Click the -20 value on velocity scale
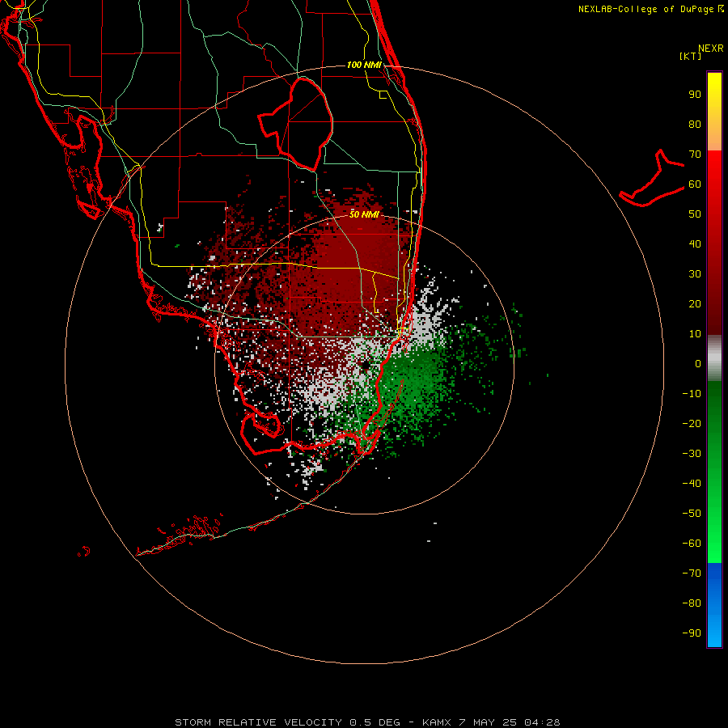Screen dimensions: 728x728 pos(692,424)
